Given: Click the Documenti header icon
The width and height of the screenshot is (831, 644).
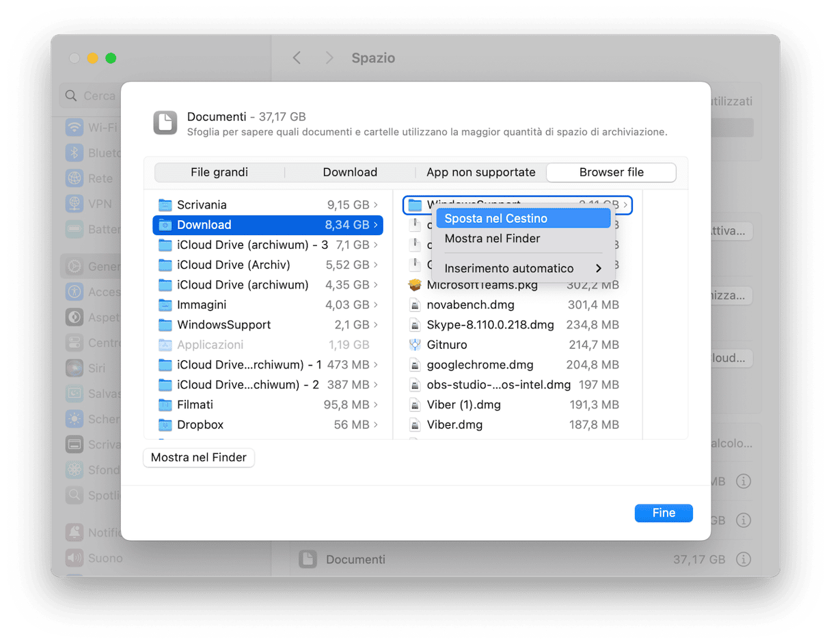Looking at the screenshot, I should (165, 122).
